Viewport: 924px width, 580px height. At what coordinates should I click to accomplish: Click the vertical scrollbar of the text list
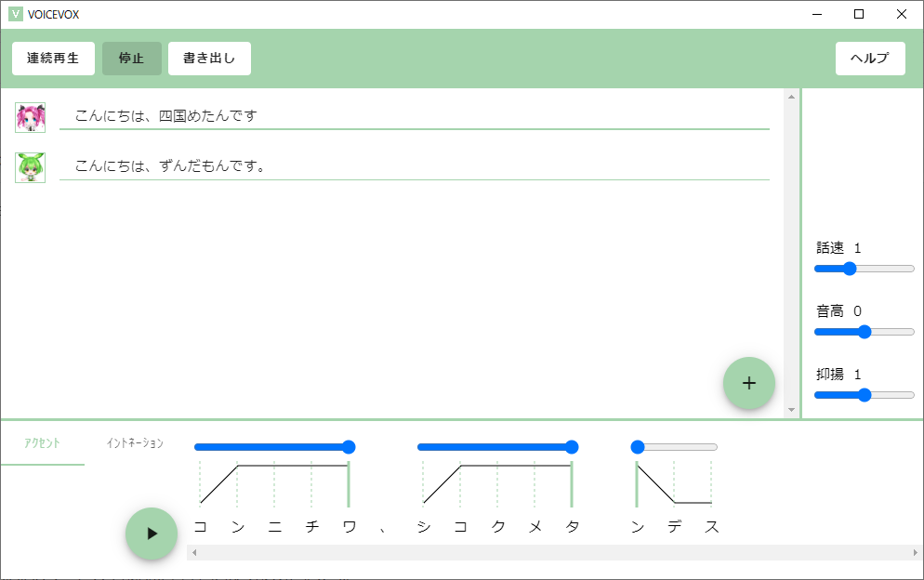click(791, 251)
